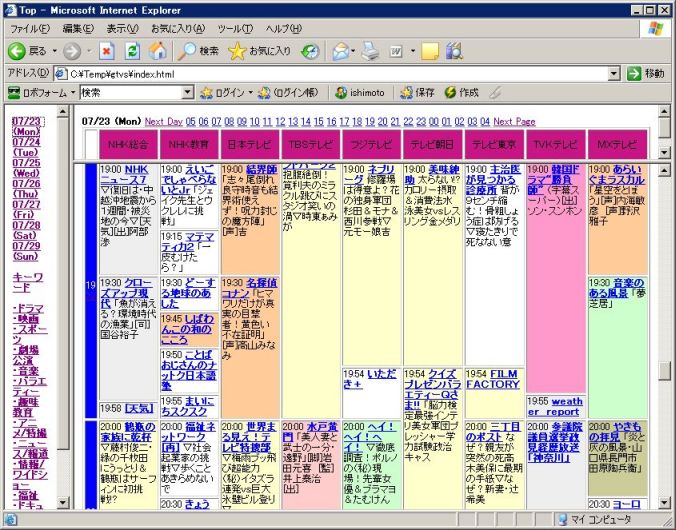Open Search with the magnifier icon
Image resolution: width=676 pixels, height=530 pixels.
coord(186,51)
